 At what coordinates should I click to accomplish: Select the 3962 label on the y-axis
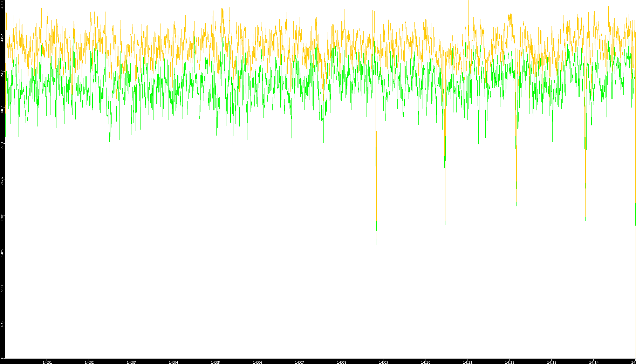(2, 74)
